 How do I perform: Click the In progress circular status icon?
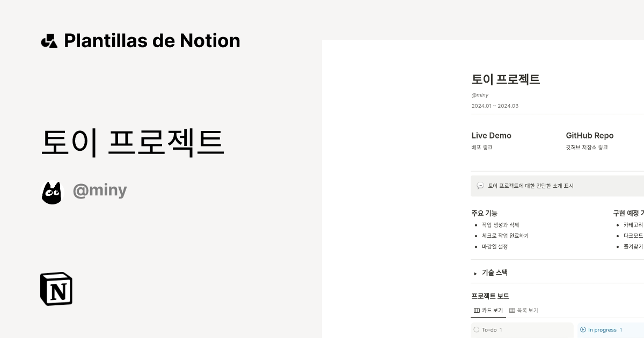(583, 330)
